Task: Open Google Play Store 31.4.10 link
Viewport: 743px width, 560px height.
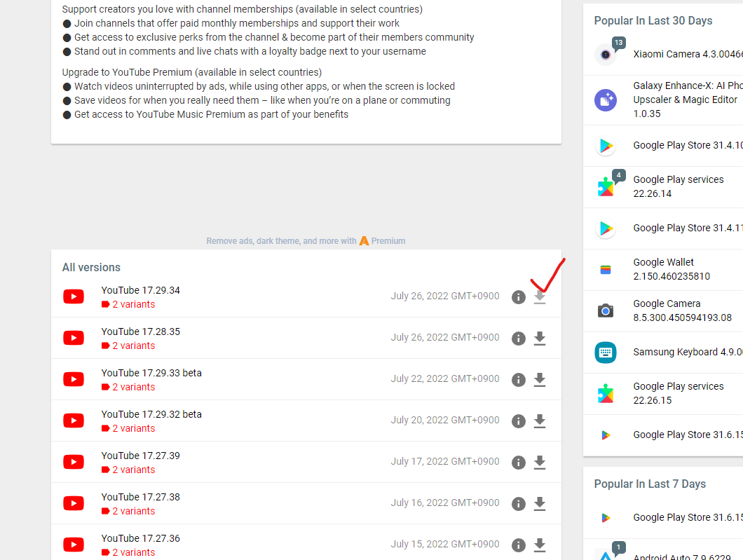Action: 688,145
